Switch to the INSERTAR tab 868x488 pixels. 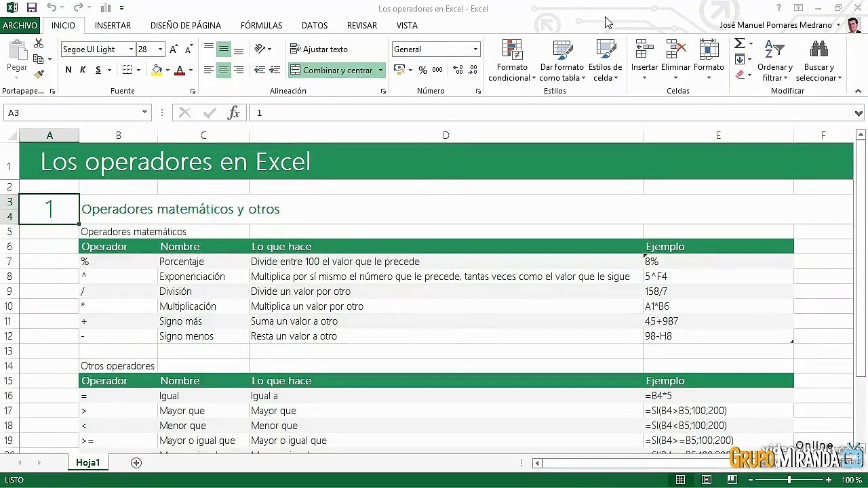pos(113,25)
